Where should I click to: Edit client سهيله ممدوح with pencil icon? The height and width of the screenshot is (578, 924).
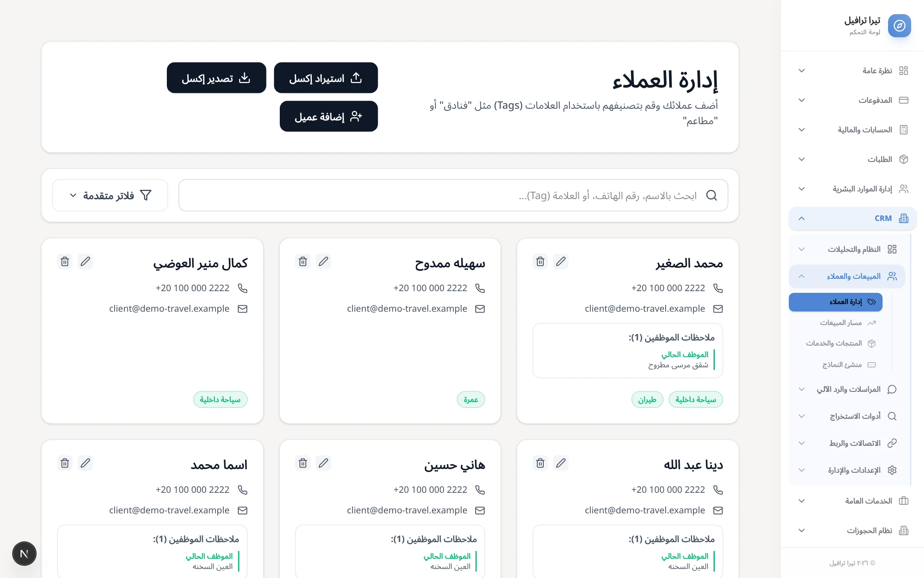(x=323, y=261)
